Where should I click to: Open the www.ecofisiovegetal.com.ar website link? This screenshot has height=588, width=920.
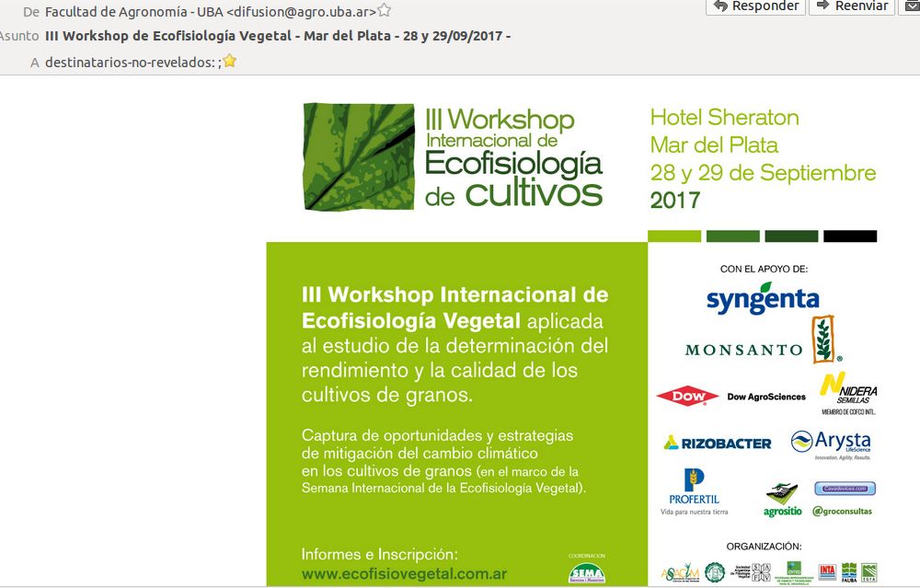404,572
